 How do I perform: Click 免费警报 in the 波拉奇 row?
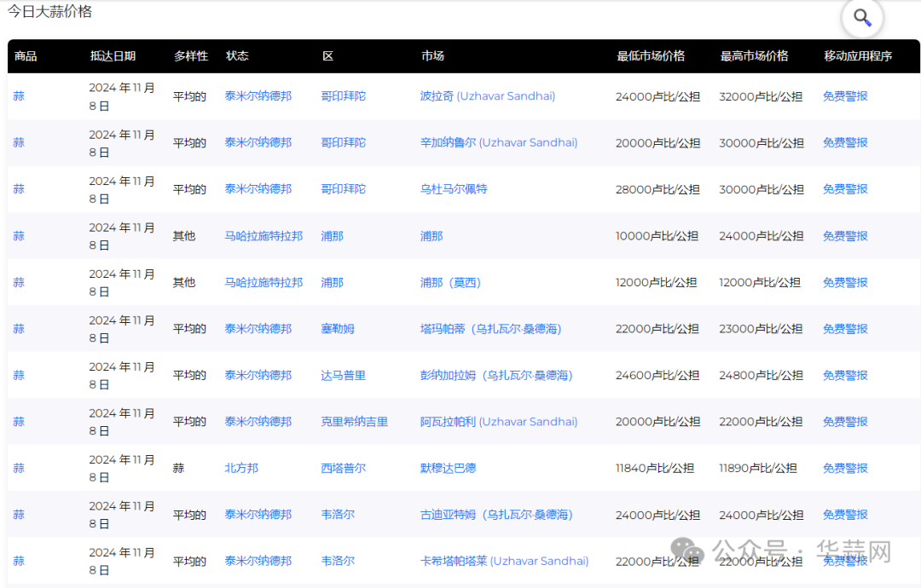tap(844, 96)
